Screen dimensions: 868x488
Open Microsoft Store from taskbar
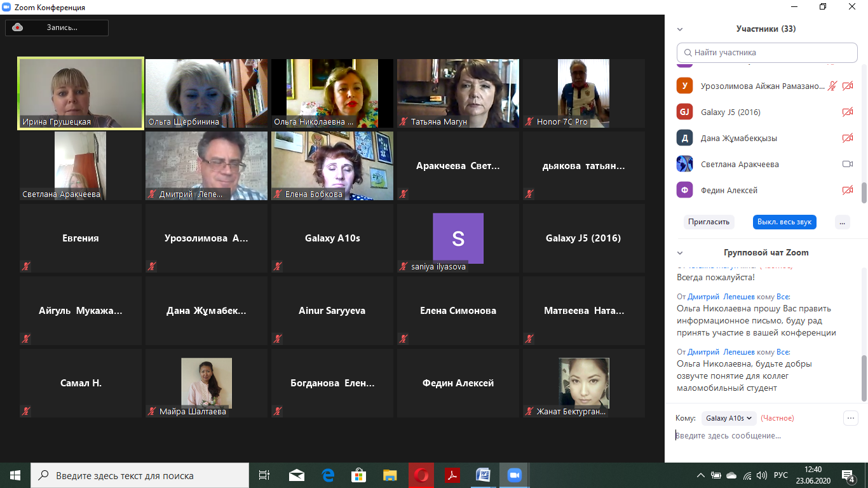pyautogui.click(x=359, y=475)
